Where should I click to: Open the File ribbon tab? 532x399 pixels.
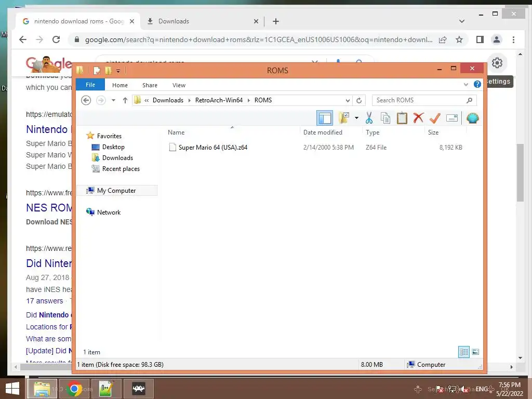[90, 85]
